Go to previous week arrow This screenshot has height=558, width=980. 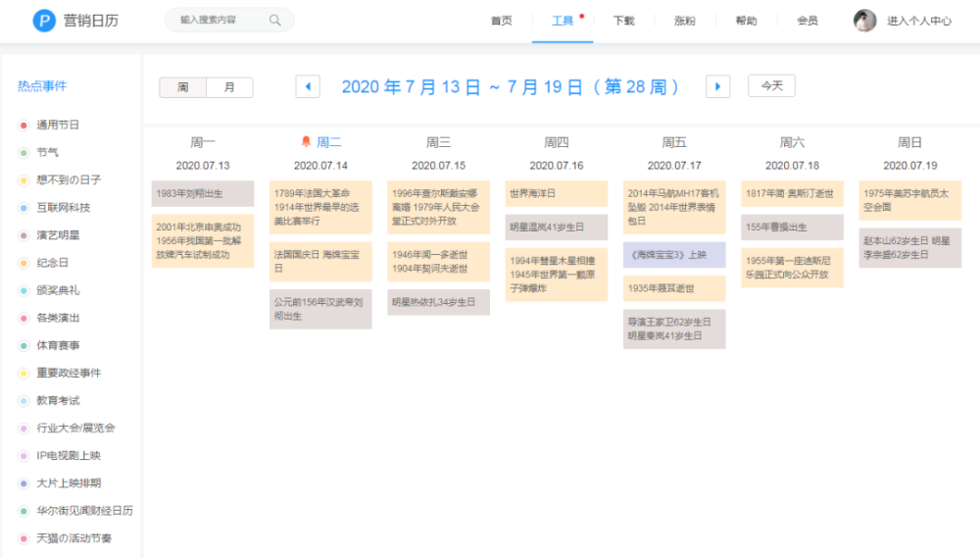308,86
